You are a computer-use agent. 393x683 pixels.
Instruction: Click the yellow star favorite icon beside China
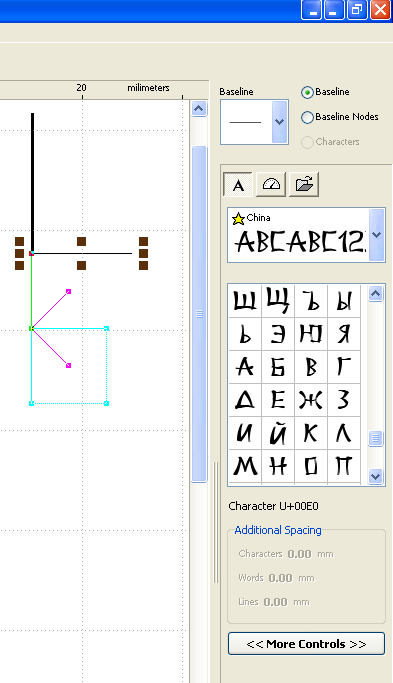[238, 218]
